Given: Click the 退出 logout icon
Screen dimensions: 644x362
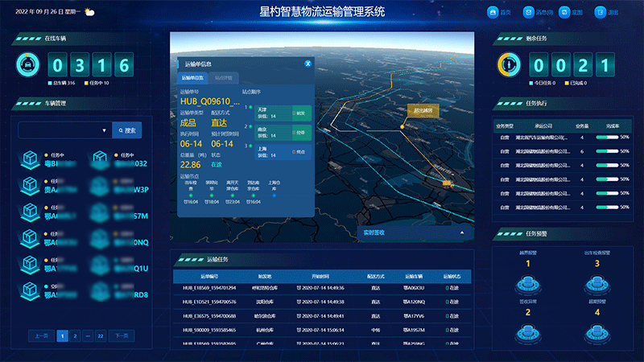Looking at the screenshot, I should [600, 12].
